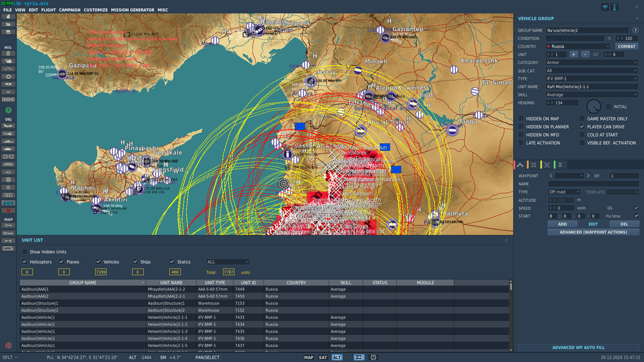Click the COMBAT button
This screenshot has height=362, width=644.
coord(627,46)
